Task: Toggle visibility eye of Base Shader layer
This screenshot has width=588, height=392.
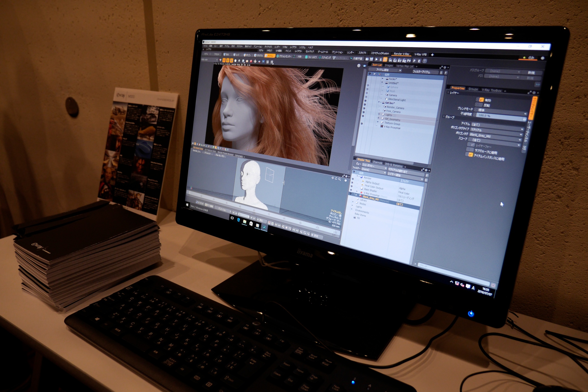Action: [351, 186]
